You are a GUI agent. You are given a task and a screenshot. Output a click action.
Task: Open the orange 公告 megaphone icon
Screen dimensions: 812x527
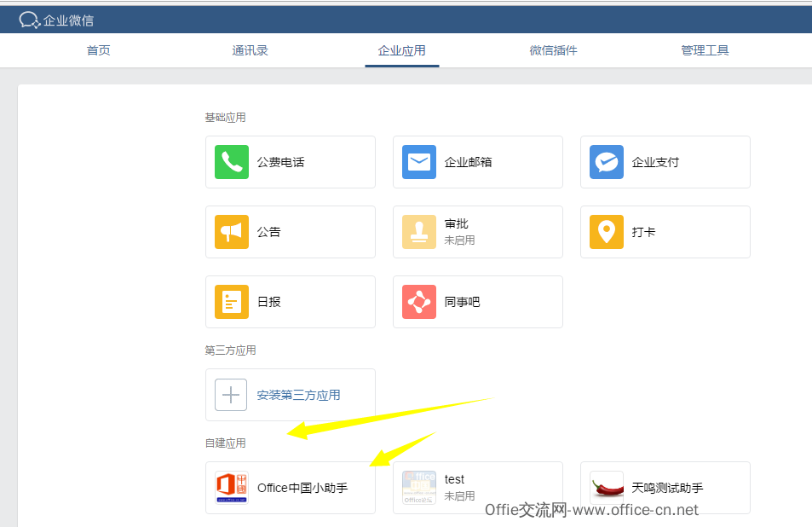pos(232,232)
